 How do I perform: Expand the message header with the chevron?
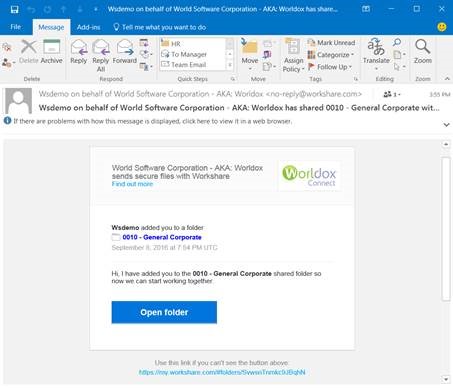click(446, 125)
